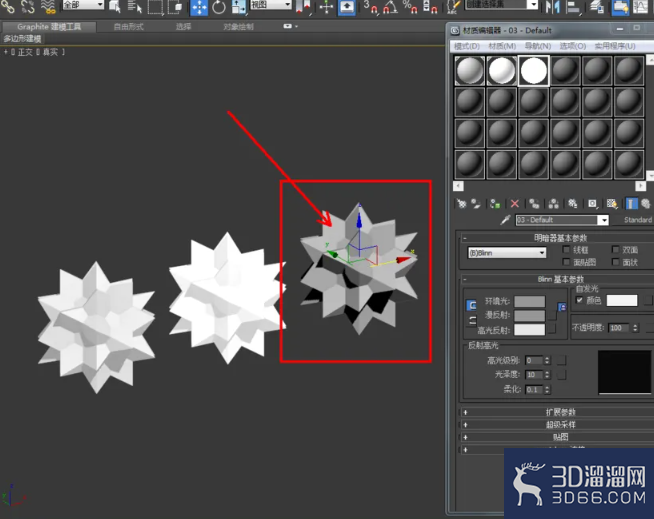Click the Bind to Space Warp icon

click(x=48, y=7)
